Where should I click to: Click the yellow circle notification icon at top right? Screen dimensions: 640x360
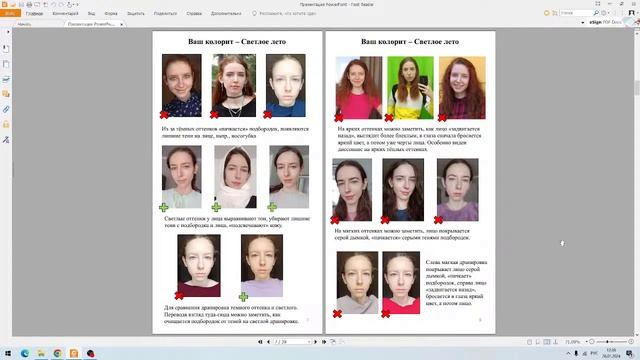click(547, 13)
